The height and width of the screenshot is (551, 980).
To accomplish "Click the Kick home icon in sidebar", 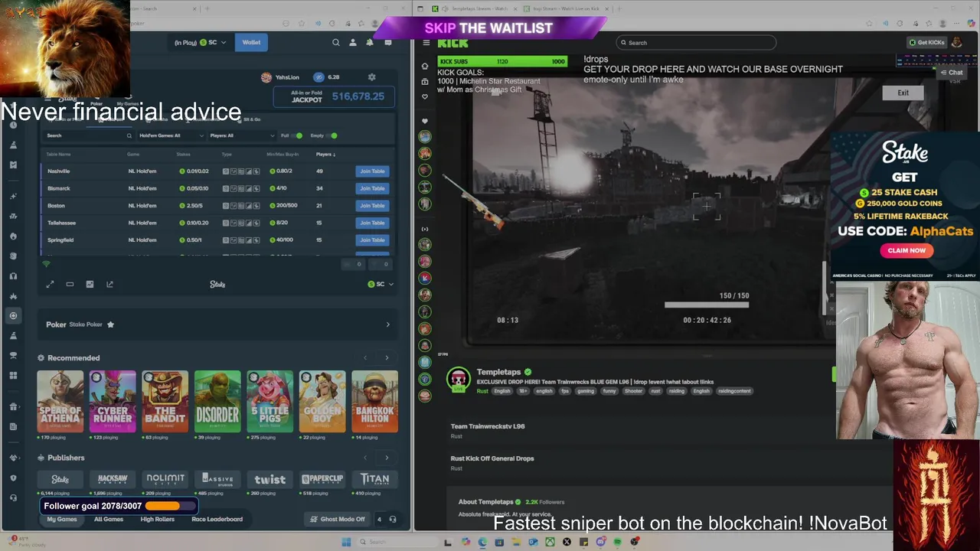I will tap(425, 66).
